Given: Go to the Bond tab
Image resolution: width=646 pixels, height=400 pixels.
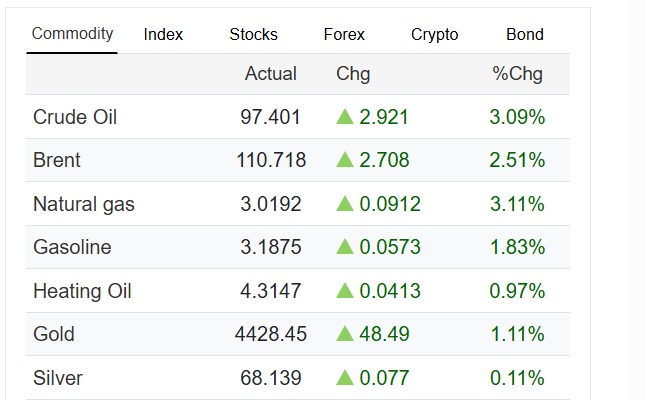Looking at the screenshot, I should click(x=525, y=34).
